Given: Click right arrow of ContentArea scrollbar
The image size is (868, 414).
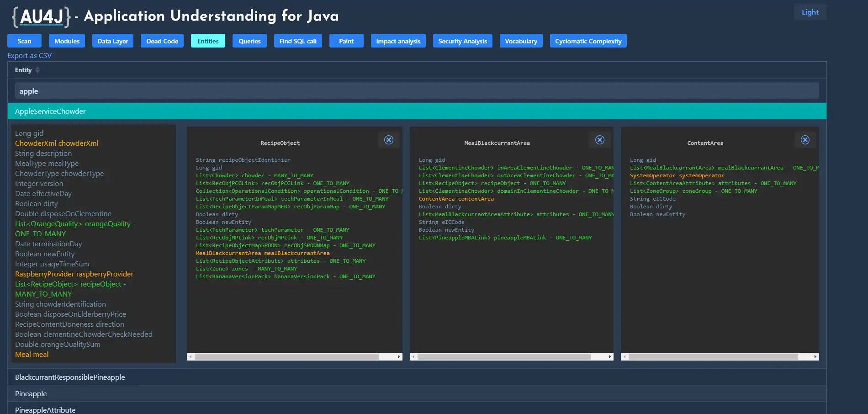Looking at the screenshot, I should click(815, 356).
